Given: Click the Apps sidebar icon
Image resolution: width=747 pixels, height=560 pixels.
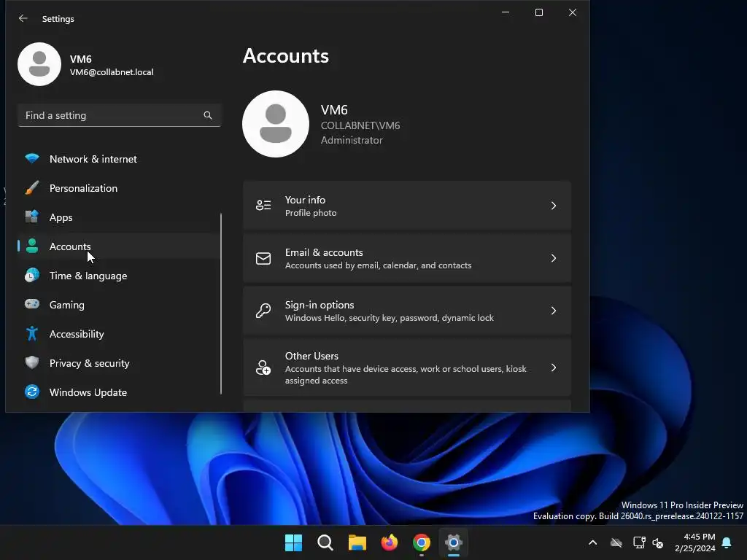Looking at the screenshot, I should (32, 217).
